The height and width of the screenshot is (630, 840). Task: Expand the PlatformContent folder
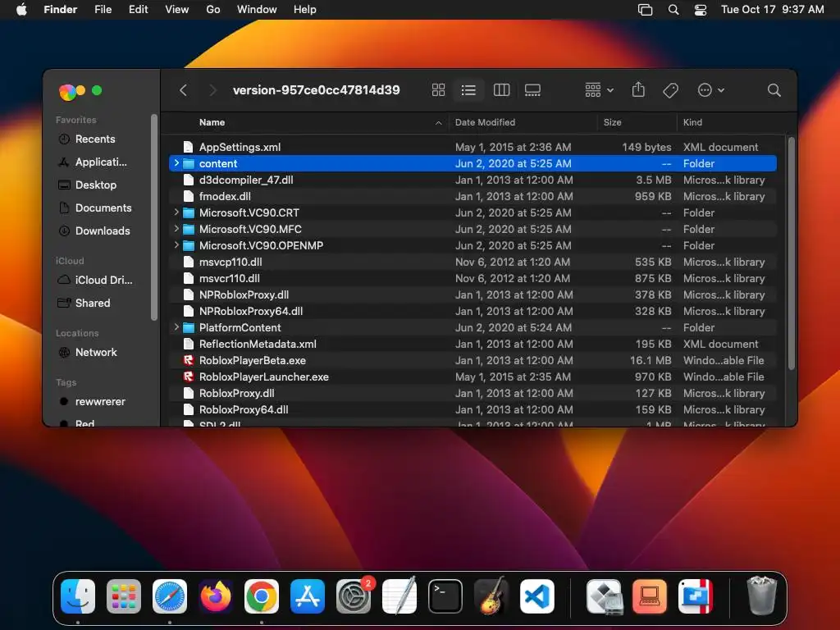coord(176,326)
